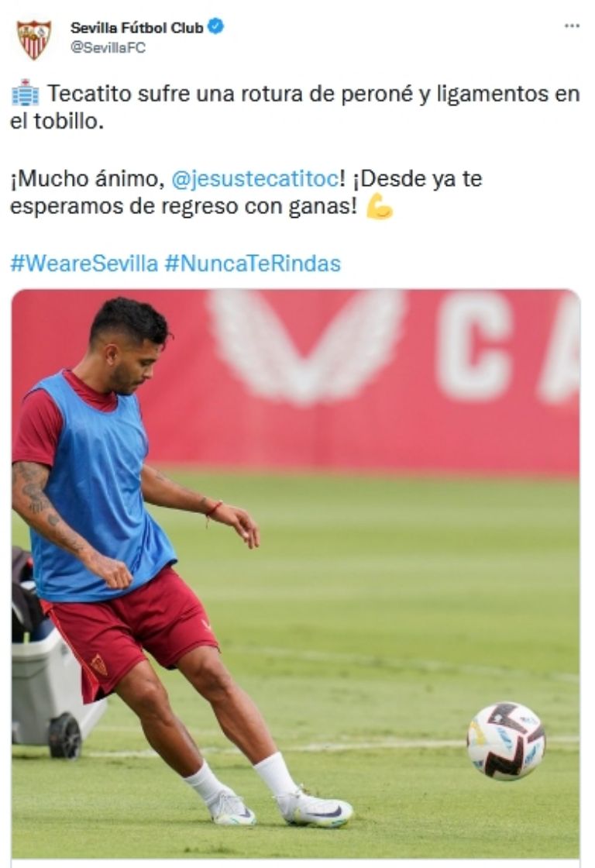Open the #NuncaTeRindas hashtag
Screen dimensions: 595x868
(x=253, y=263)
